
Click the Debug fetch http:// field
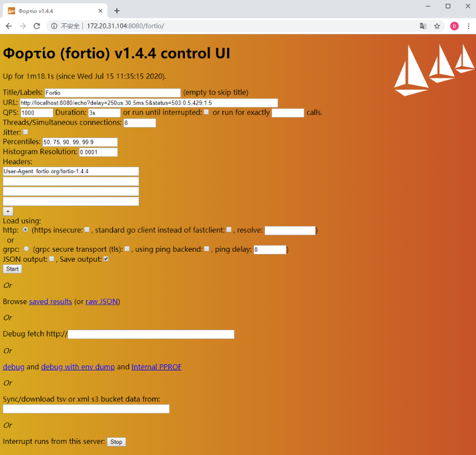point(151,334)
